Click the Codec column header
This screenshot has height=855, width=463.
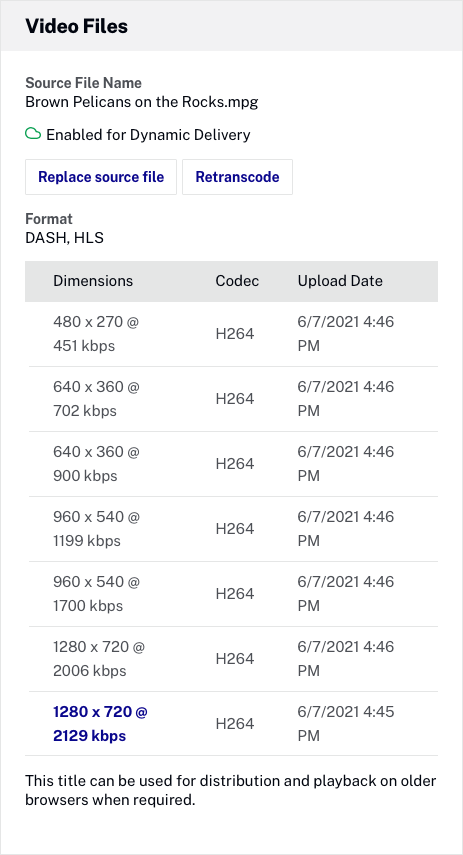click(x=237, y=281)
